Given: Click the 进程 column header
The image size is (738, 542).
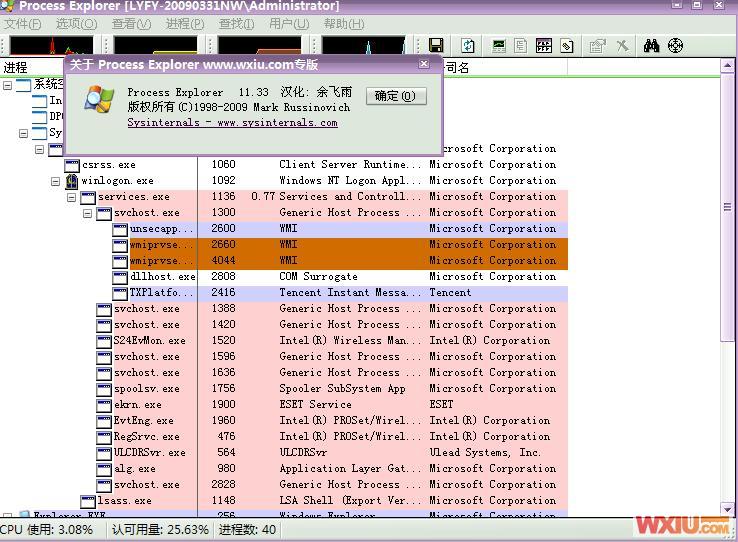Looking at the screenshot, I should 16,68.
